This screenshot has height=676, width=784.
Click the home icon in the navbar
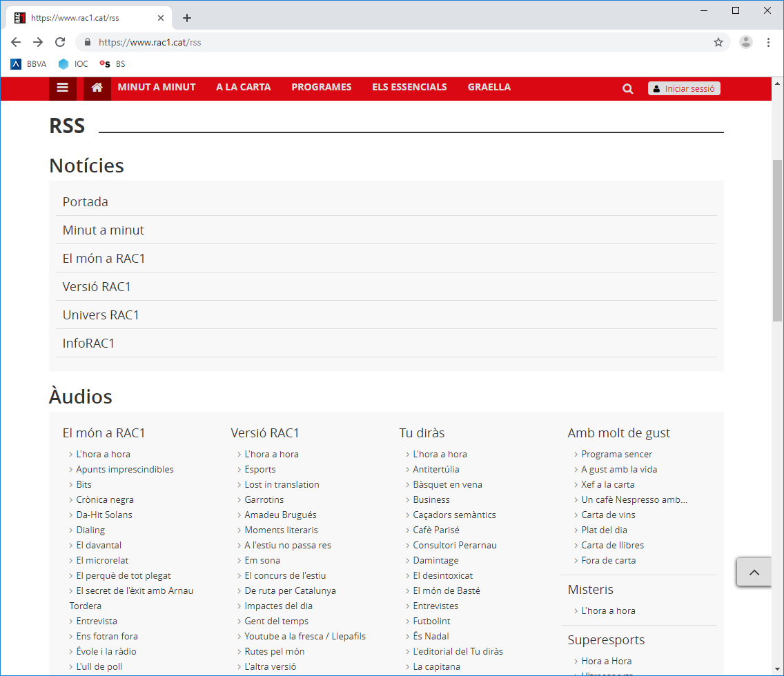(x=97, y=88)
